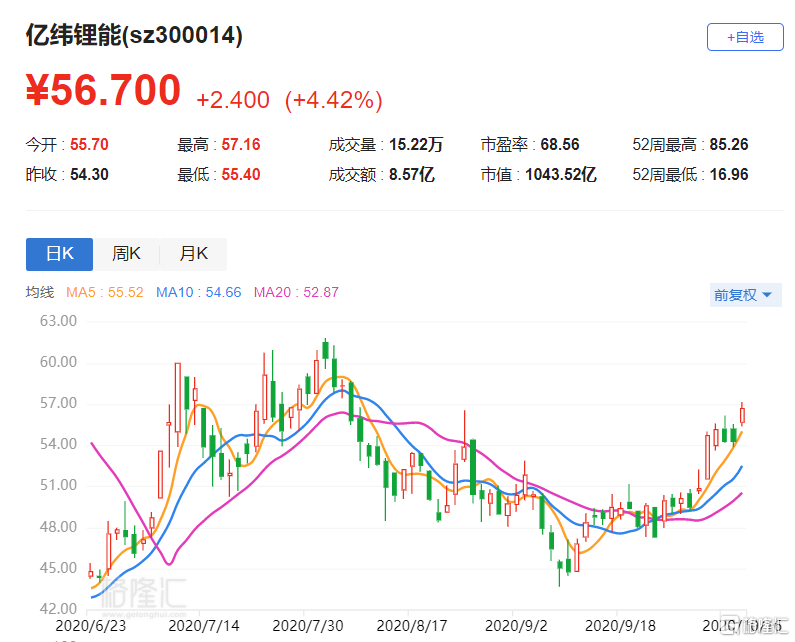This screenshot has width=795, height=642.
Task: Select the MA20 : 52.87 indicator label
Action: click(x=296, y=293)
